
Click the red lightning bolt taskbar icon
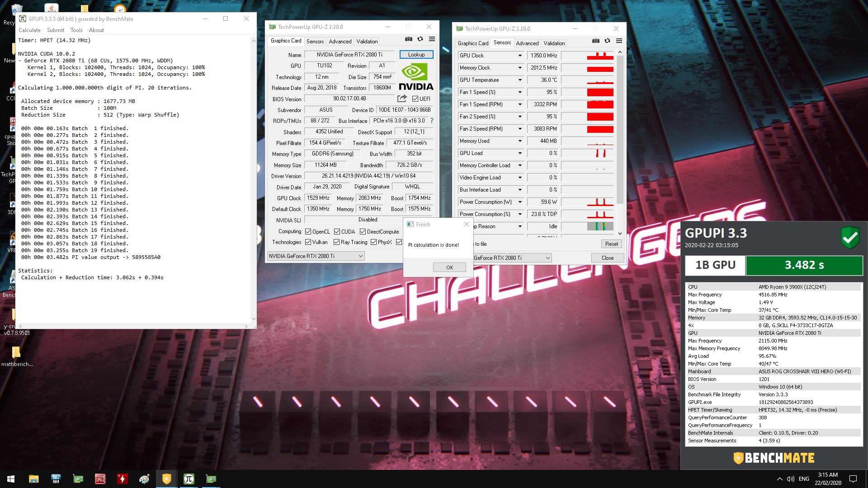tap(122, 479)
